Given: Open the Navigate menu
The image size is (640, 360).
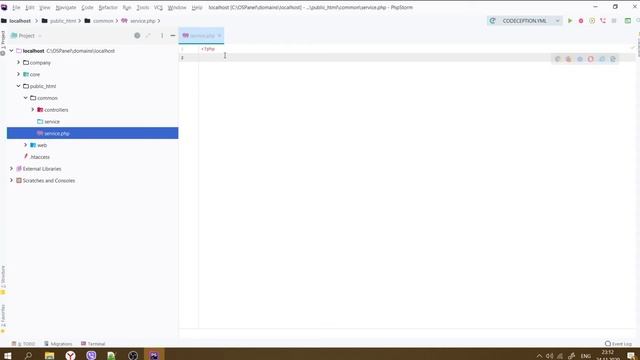Looking at the screenshot, I should tap(66, 7).
